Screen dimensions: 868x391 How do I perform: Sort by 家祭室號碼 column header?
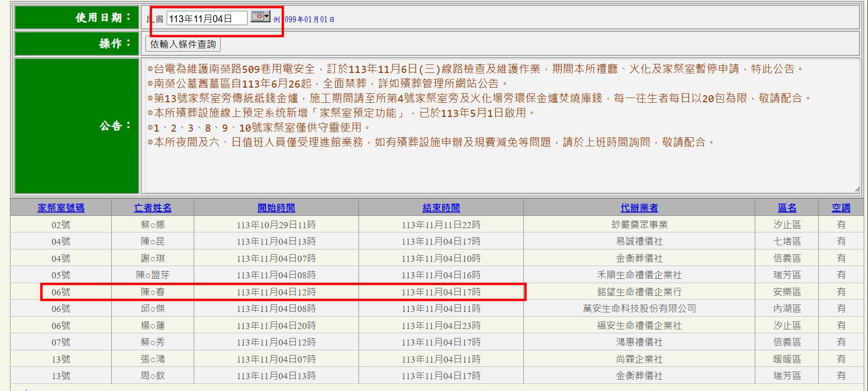61,208
